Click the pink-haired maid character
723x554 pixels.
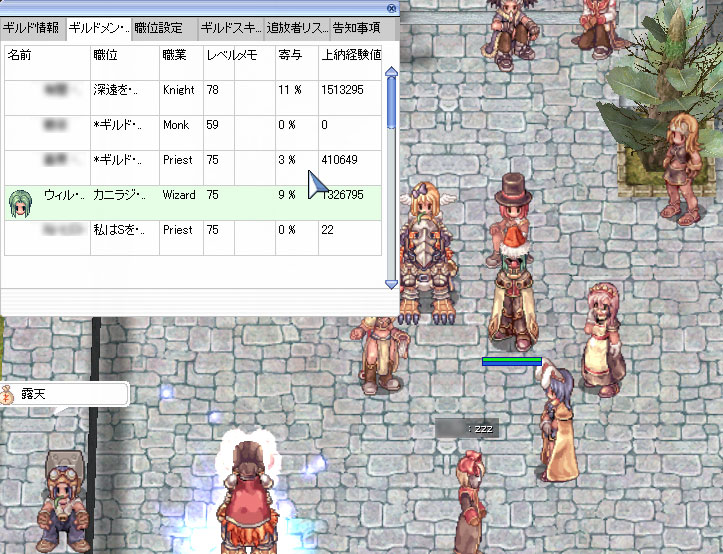click(604, 340)
